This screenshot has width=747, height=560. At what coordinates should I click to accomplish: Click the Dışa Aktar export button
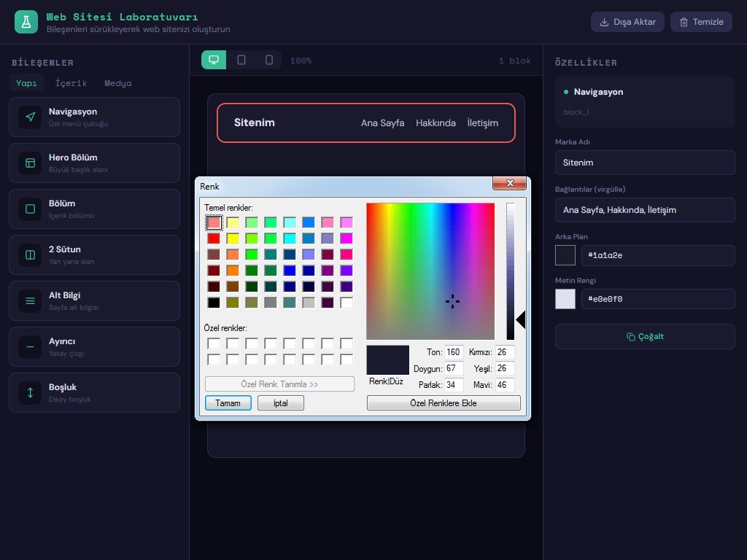627,22
